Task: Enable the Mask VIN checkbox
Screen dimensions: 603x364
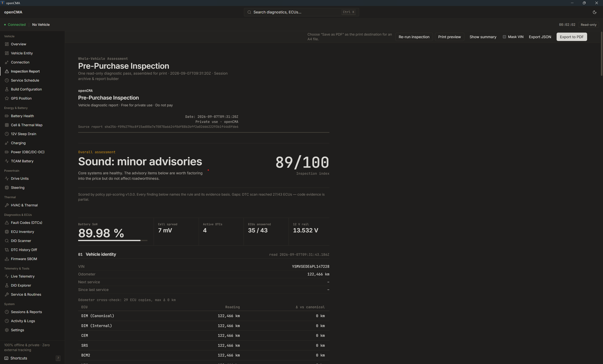Action: click(x=504, y=37)
